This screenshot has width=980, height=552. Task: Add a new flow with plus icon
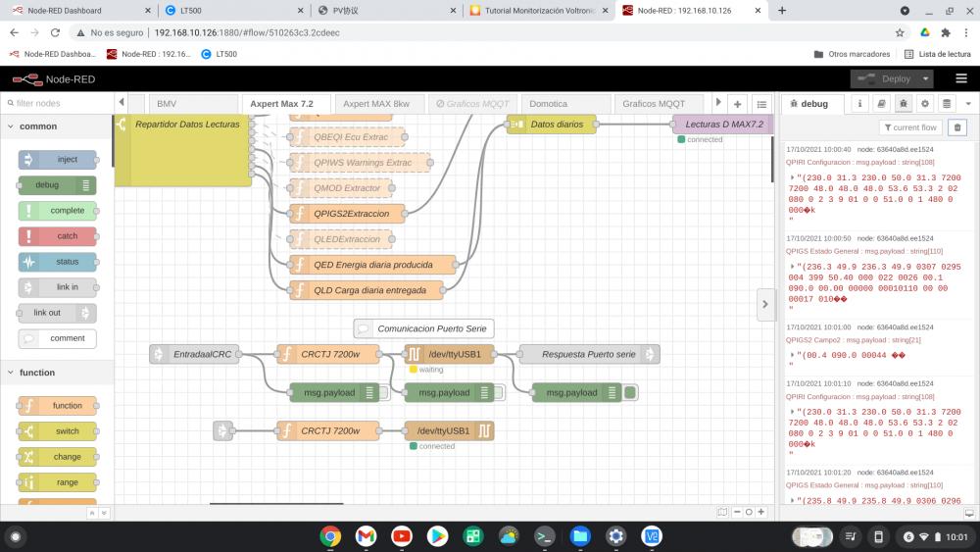point(738,104)
